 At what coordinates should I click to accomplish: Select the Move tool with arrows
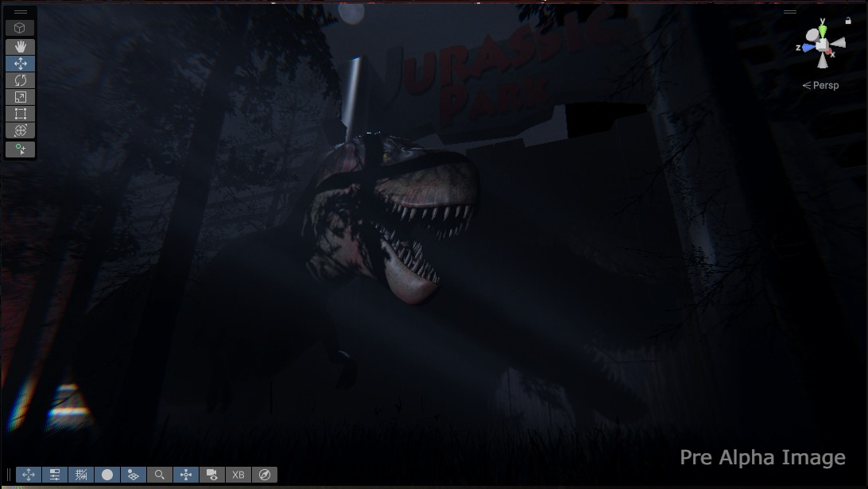20,64
